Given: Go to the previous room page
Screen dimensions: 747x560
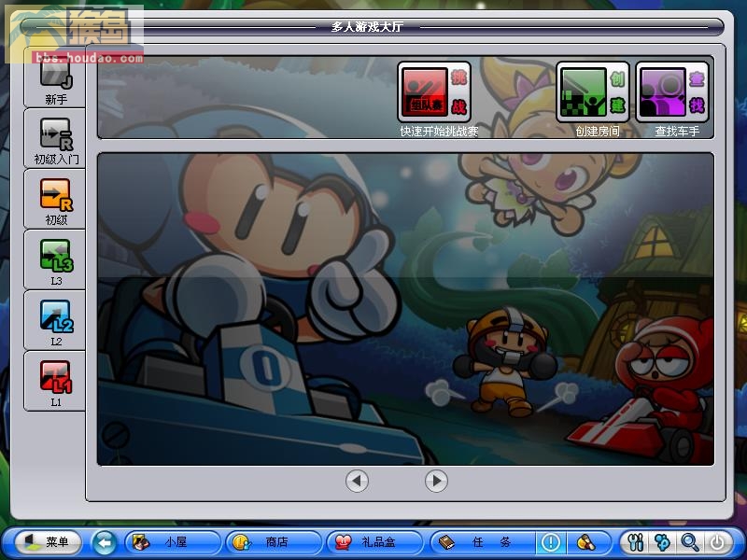Looking at the screenshot, I should point(357,481).
